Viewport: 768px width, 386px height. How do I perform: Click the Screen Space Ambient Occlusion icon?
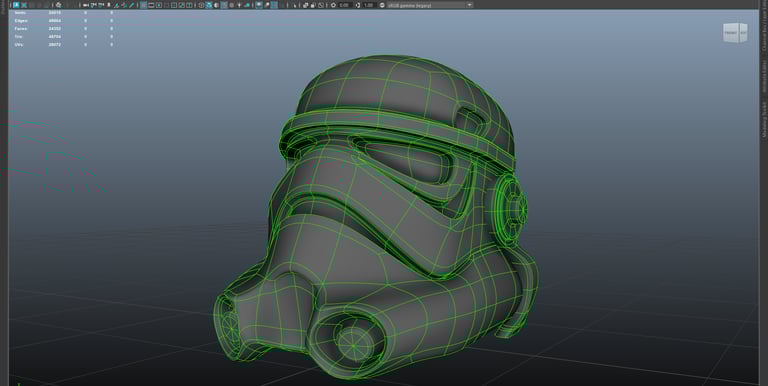259,5
